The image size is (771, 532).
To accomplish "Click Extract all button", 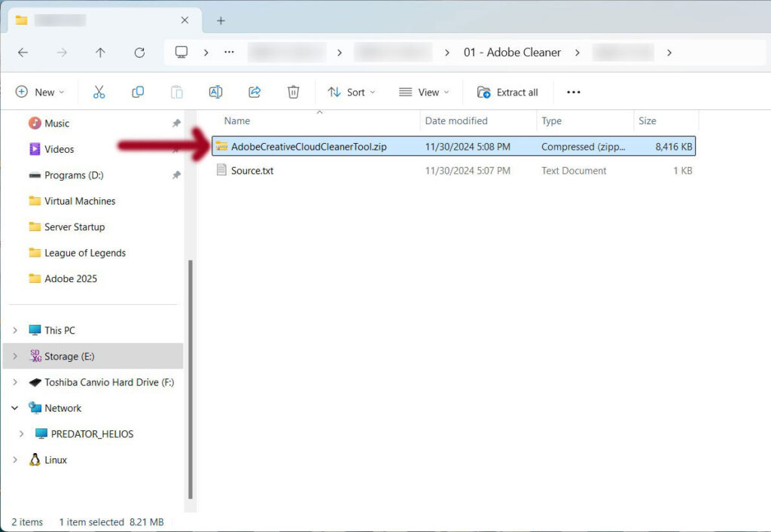I will [x=507, y=92].
